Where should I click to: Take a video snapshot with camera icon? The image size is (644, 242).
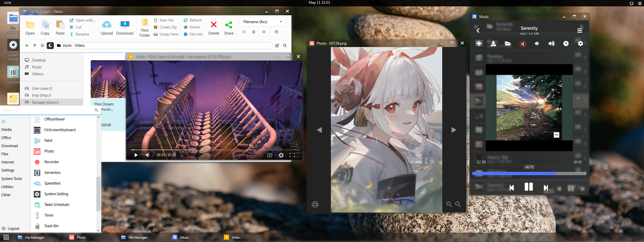269,155
